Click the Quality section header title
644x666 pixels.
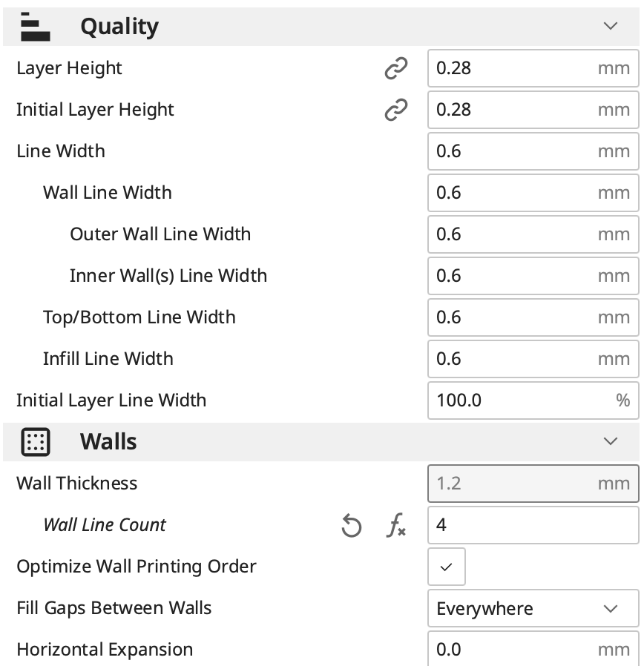point(119,27)
